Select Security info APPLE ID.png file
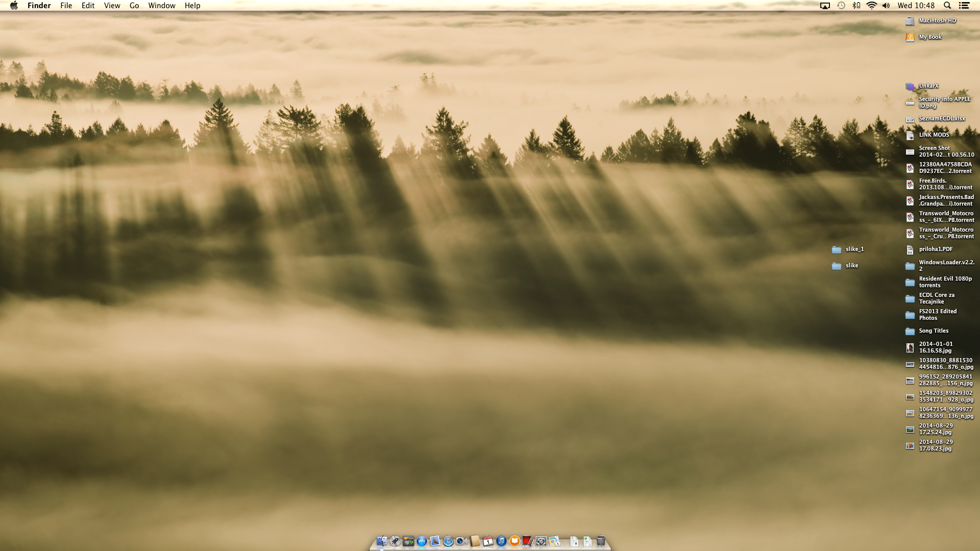The image size is (980, 551). coord(938,103)
